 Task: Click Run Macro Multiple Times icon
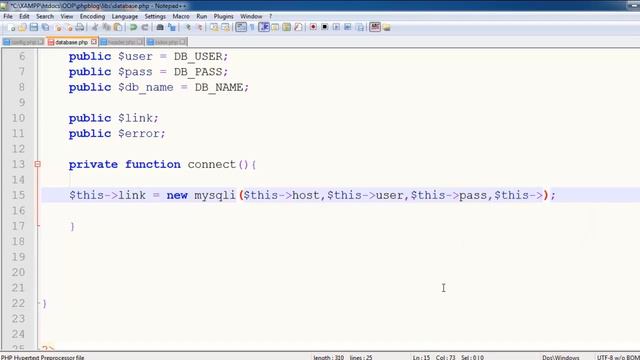pyautogui.click(x=347, y=27)
